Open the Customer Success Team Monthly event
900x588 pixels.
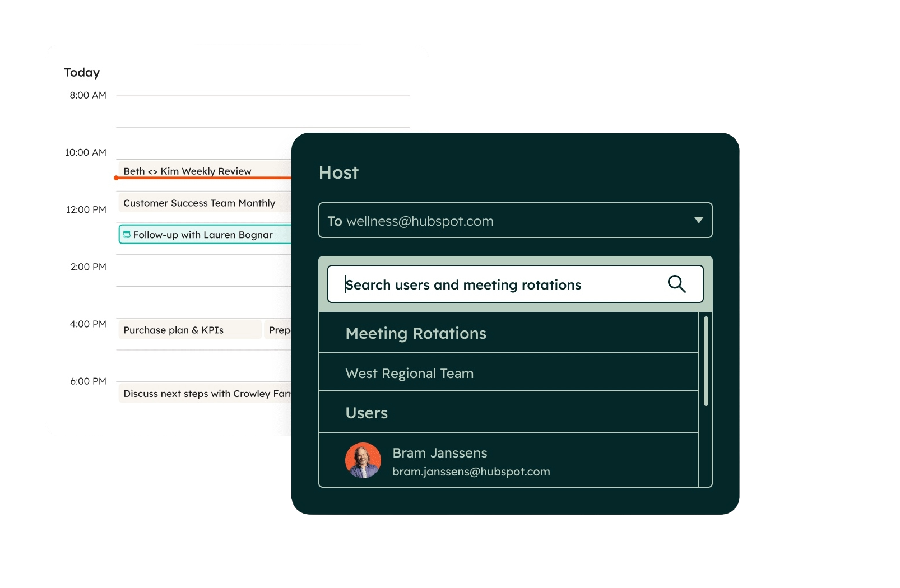pos(199,203)
